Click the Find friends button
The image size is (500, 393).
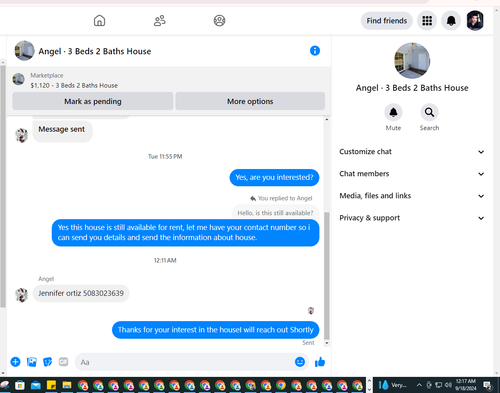[x=387, y=21]
